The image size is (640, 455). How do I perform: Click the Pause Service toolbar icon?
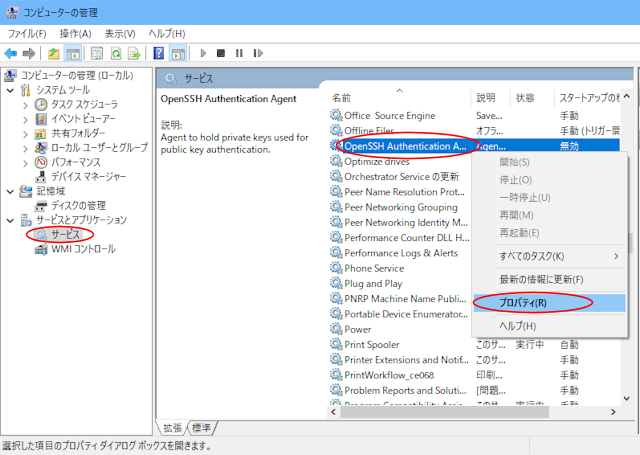pos(239,53)
